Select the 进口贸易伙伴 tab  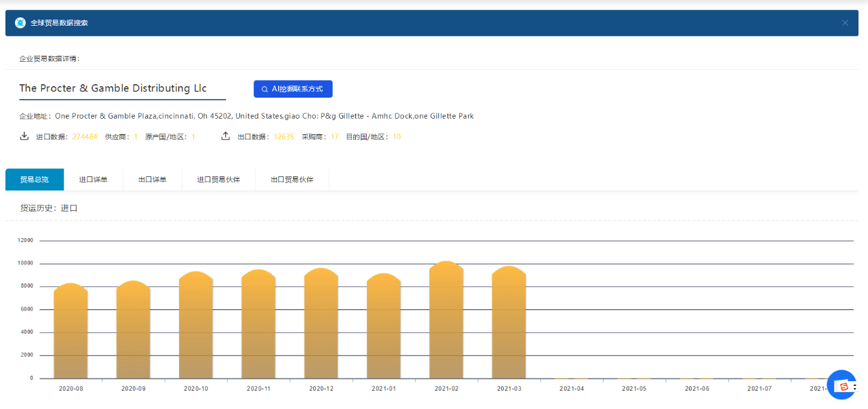click(x=218, y=180)
